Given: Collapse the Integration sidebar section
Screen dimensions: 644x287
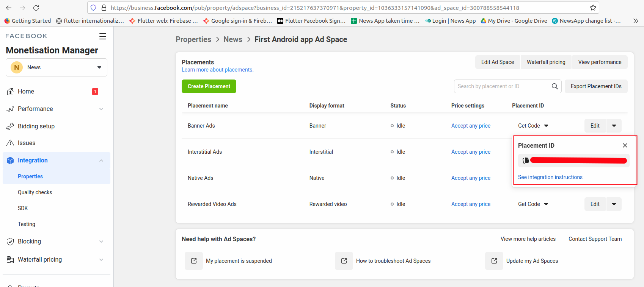Looking at the screenshot, I should (x=101, y=161).
